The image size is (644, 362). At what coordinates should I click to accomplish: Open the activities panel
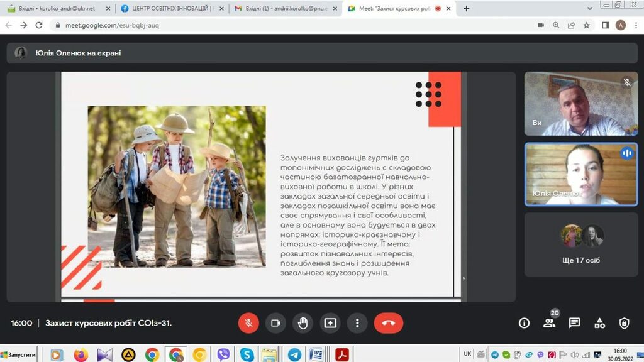[599, 323]
